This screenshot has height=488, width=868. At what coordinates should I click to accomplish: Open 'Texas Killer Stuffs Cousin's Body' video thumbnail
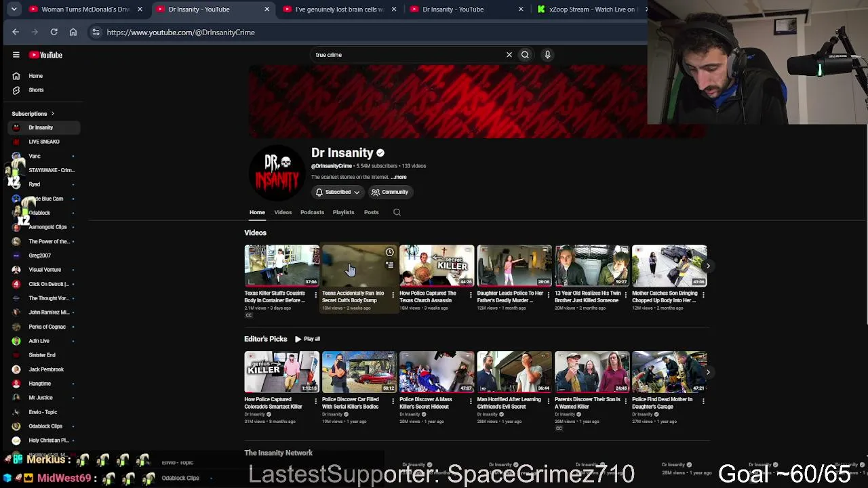coord(281,266)
